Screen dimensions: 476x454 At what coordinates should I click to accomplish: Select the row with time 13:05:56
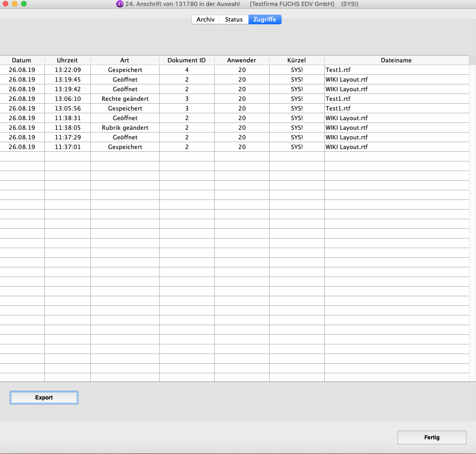(x=67, y=109)
